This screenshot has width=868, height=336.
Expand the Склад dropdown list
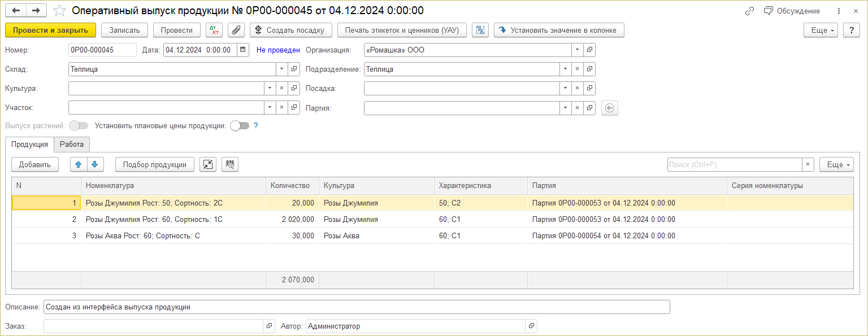click(282, 69)
